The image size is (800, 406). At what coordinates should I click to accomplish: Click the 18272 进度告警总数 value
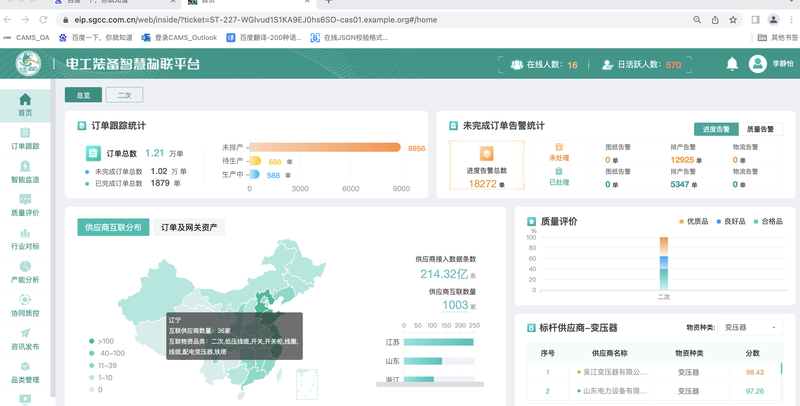pos(483,184)
